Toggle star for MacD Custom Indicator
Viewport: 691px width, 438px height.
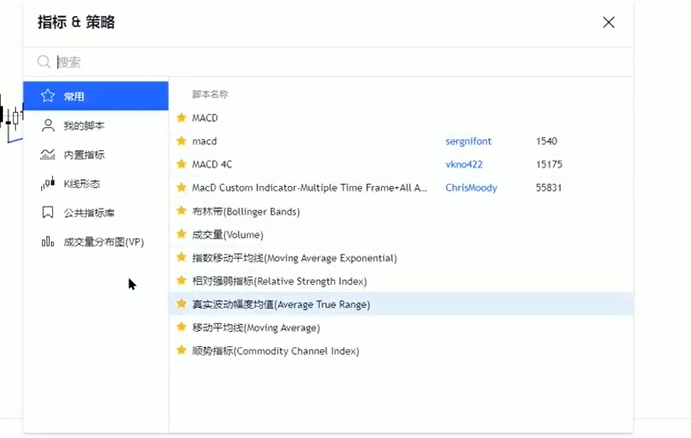181,187
